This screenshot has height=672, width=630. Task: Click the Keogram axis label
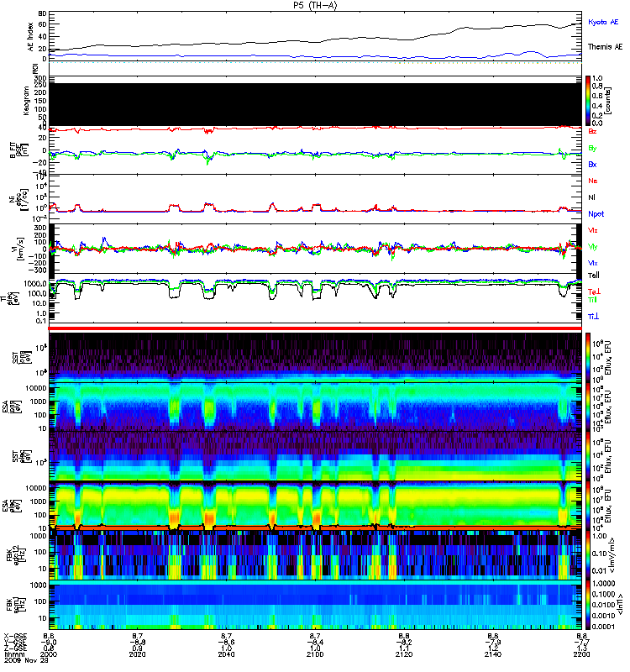point(26,100)
